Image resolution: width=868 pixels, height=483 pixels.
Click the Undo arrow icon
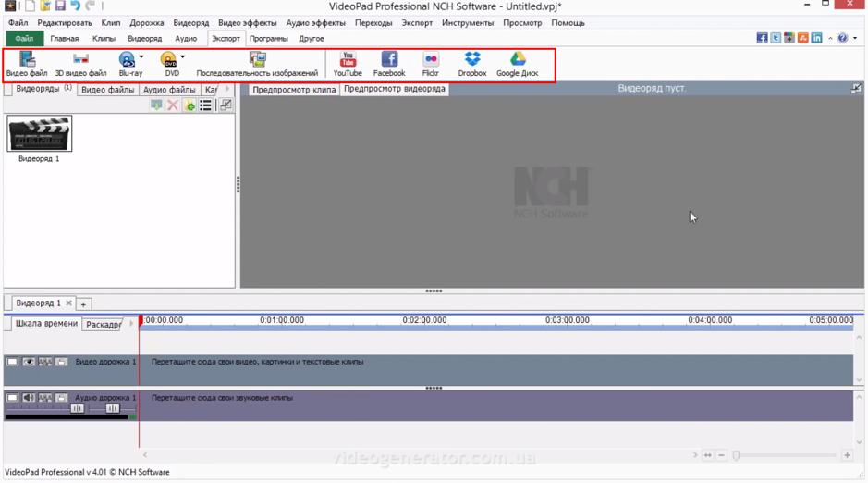(x=75, y=6)
